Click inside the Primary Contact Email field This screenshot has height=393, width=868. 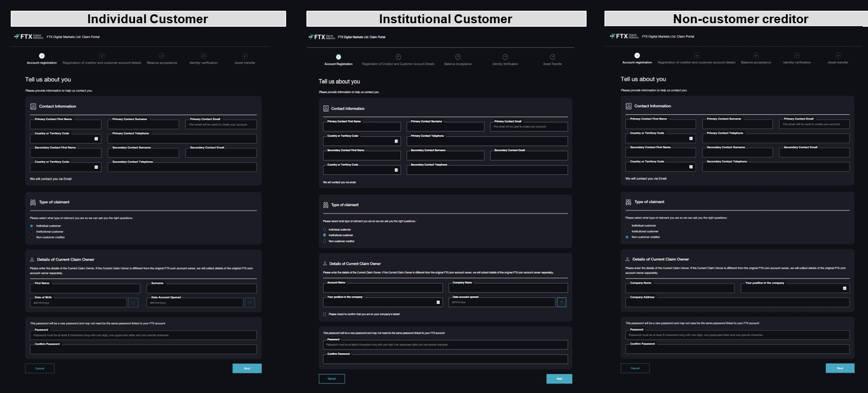pos(220,124)
